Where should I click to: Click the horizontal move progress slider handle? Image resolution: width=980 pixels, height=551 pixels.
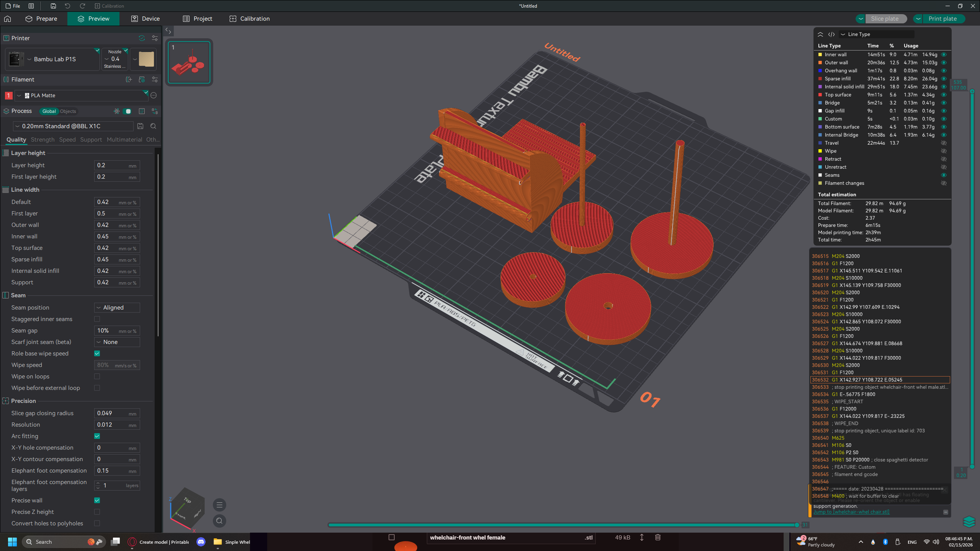point(797,525)
